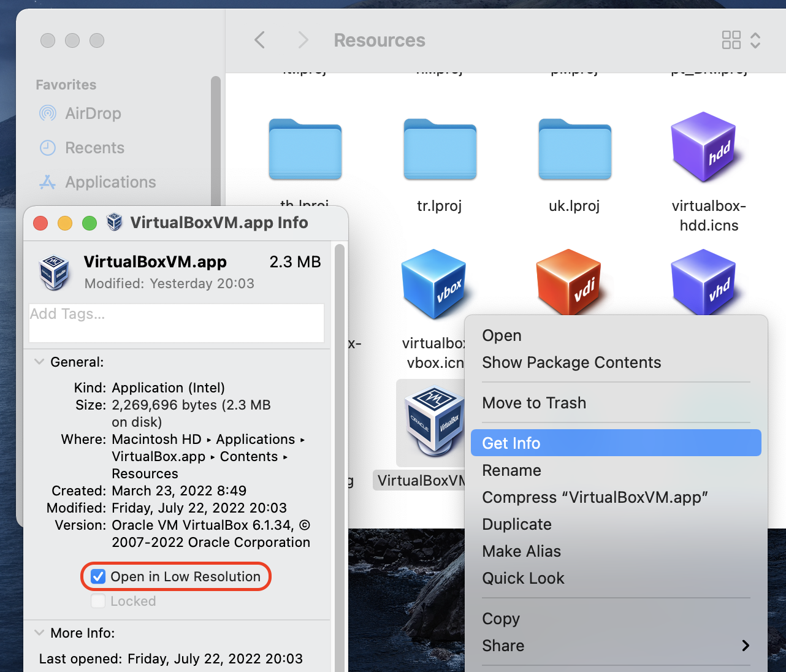The image size is (786, 672).
Task: Choose Copy in context menu
Action: (616, 619)
